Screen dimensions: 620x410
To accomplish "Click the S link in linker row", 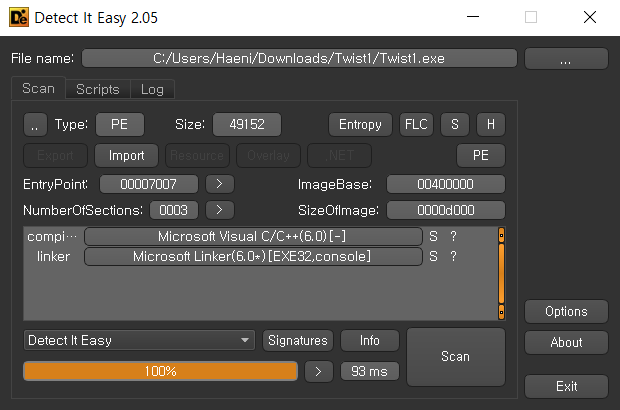I will (x=433, y=257).
